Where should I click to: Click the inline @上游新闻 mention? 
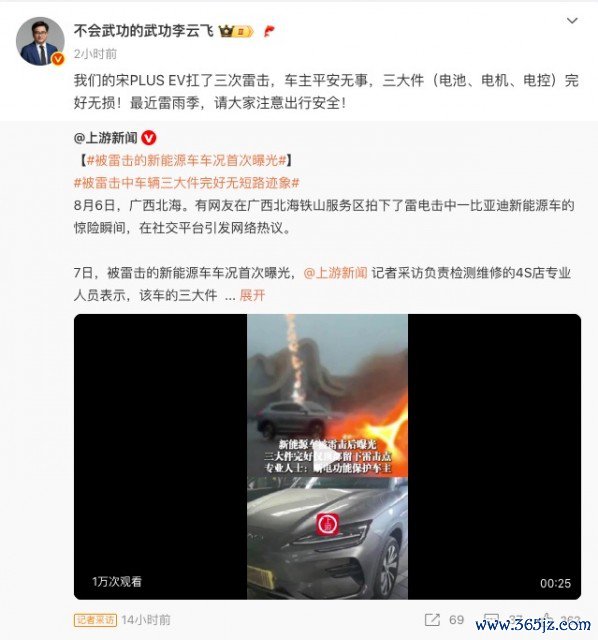point(336,273)
